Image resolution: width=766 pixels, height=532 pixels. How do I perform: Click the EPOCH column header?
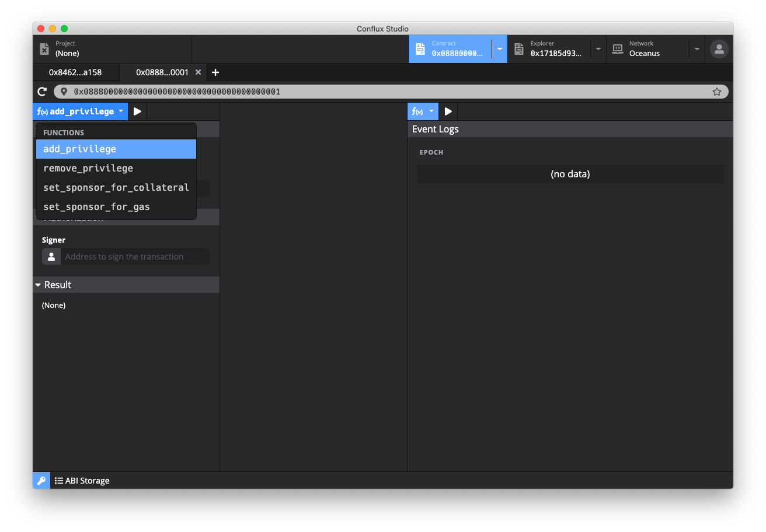coord(431,152)
